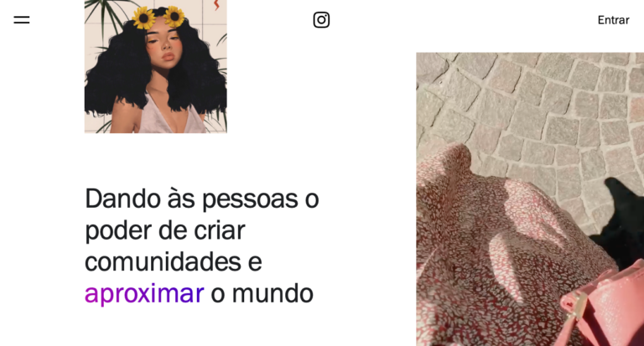Open the cobblestone street photo
Viewport: 644px width, 346px height.
(x=530, y=199)
